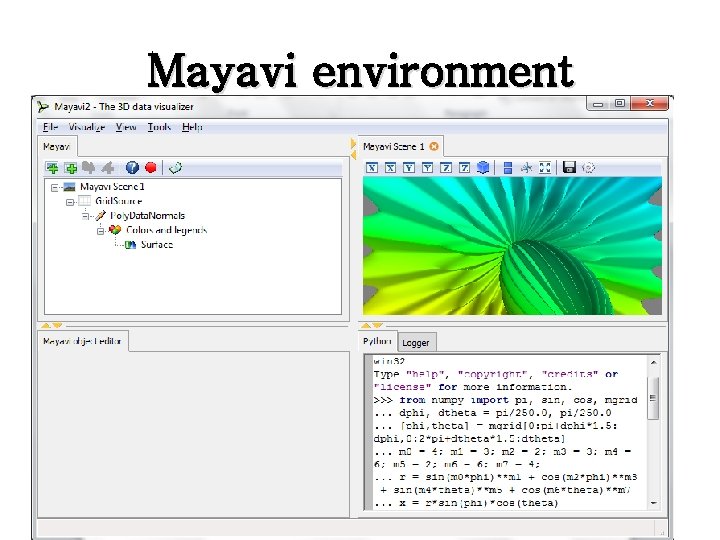Open the File menu

click(50, 127)
